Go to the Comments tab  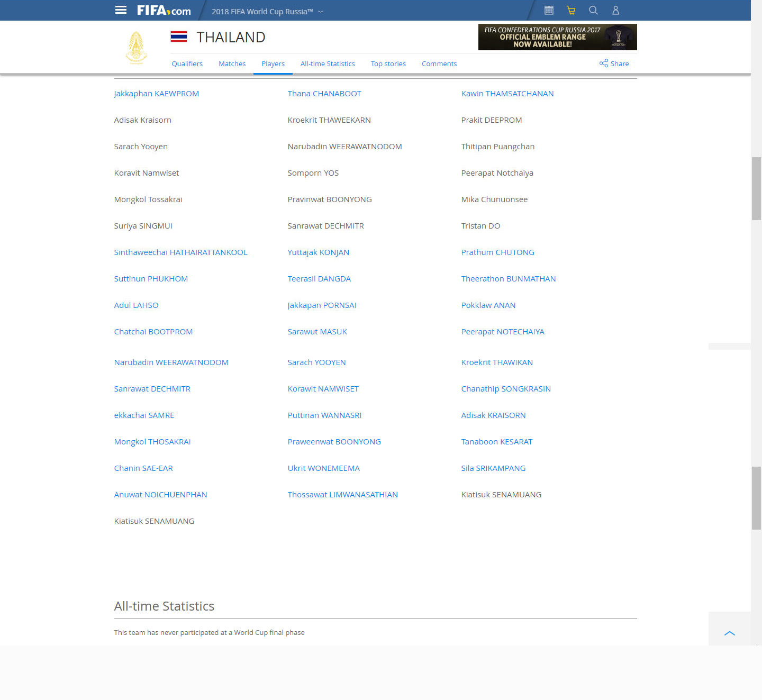tap(439, 63)
